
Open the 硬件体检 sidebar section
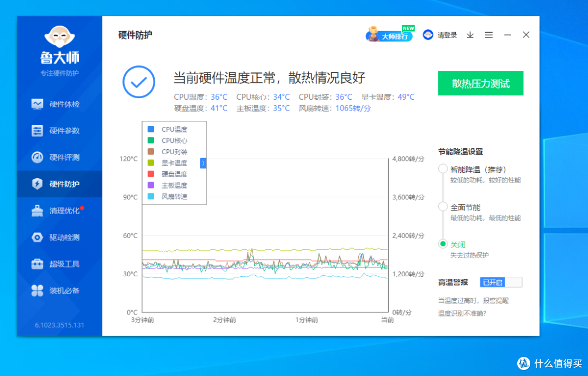click(x=60, y=104)
